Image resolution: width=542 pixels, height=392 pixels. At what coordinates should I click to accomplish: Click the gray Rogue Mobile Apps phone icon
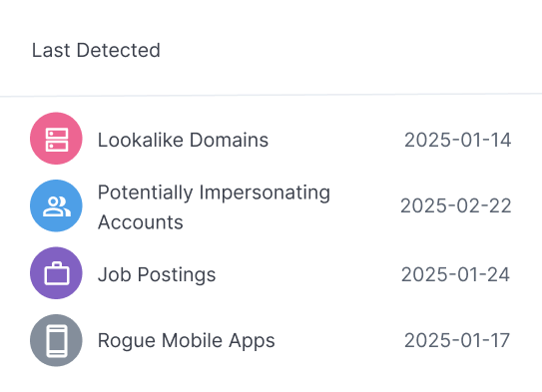coord(56,340)
